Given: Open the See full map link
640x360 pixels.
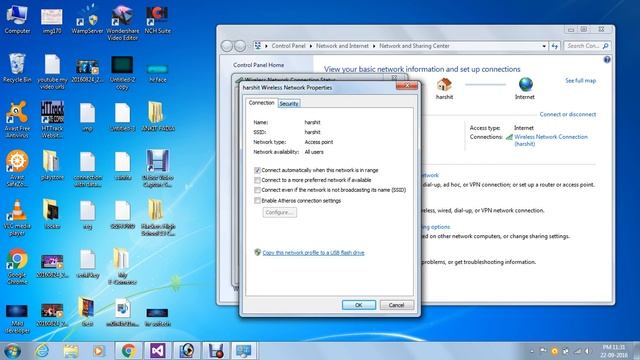Looking at the screenshot, I should (x=580, y=81).
